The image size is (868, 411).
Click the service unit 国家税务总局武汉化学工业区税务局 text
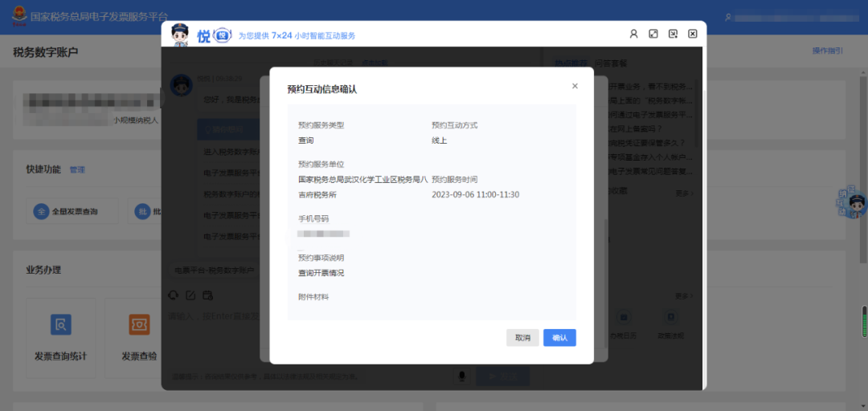pyautogui.click(x=363, y=187)
